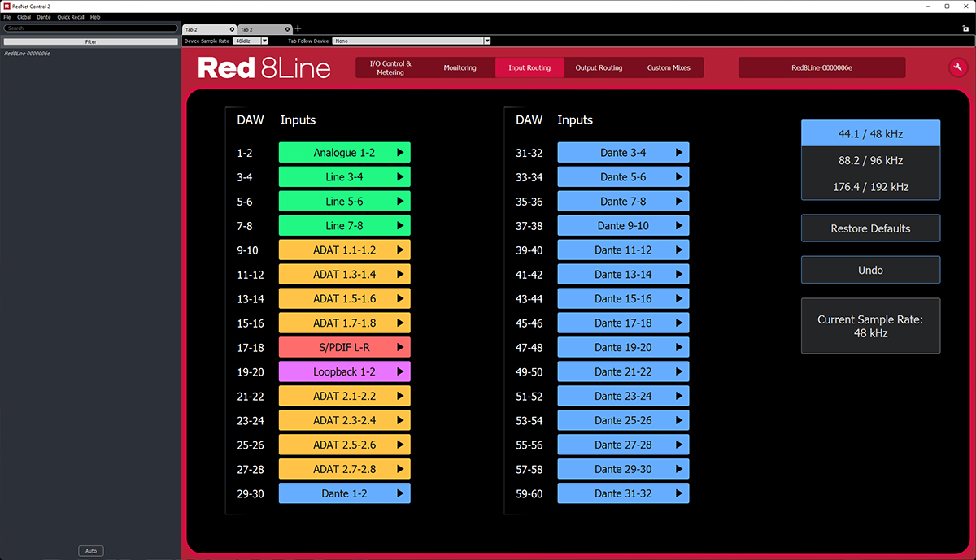
Task: Click the Current Sample Rate 48 kHz box
Action: coord(870,326)
